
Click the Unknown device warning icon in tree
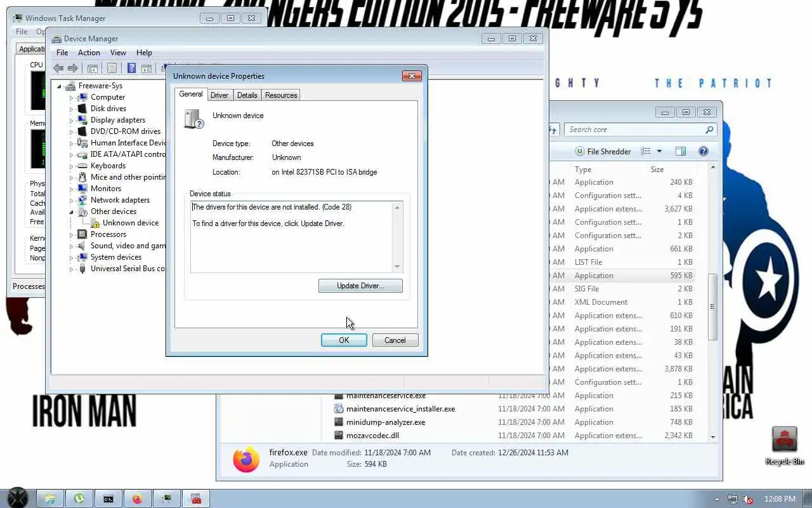tap(95, 223)
